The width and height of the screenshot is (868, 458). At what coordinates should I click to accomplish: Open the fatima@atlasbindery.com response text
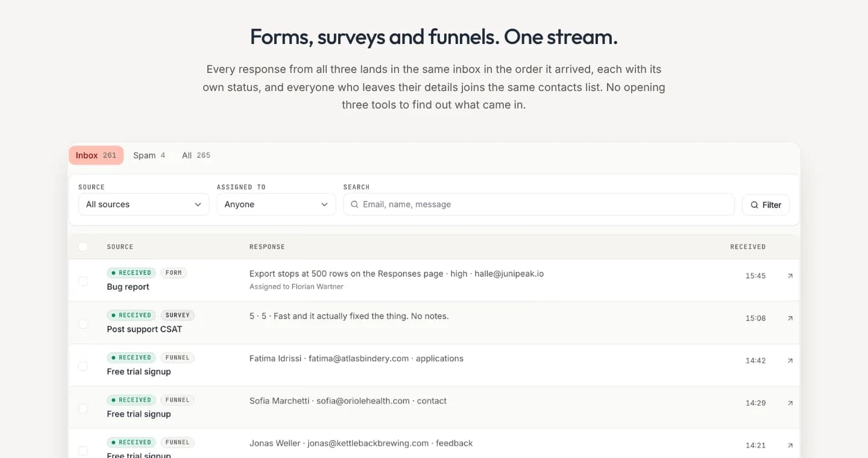pyautogui.click(x=356, y=359)
